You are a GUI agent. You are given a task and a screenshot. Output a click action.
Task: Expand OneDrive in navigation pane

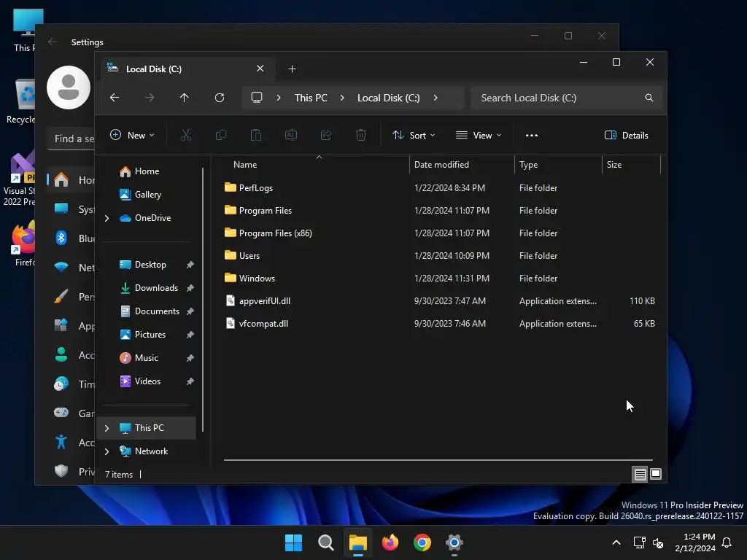pos(107,218)
